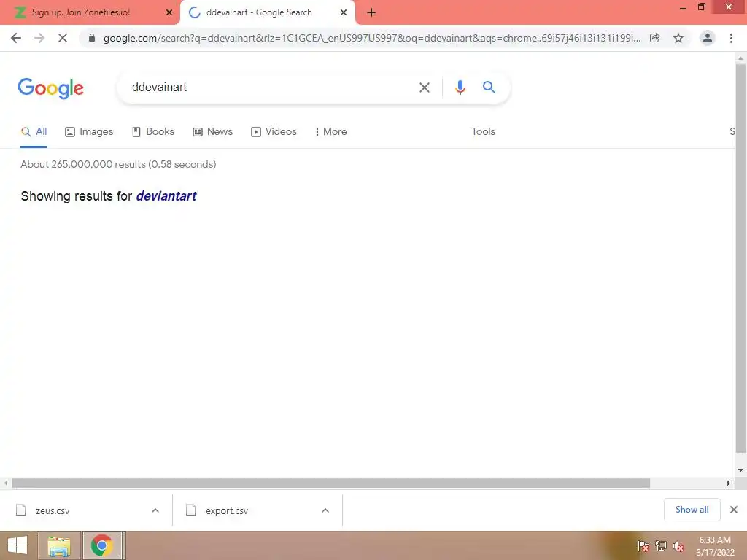Click scroll down arrow on vertical scrollbar
Image resolution: width=747 pixels, height=560 pixels.
(740, 470)
